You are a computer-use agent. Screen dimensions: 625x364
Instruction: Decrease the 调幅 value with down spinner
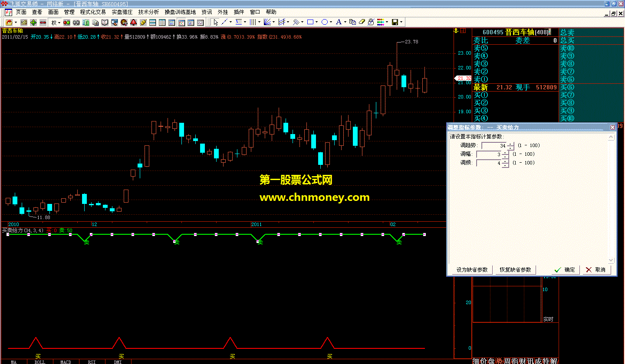[505, 156]
